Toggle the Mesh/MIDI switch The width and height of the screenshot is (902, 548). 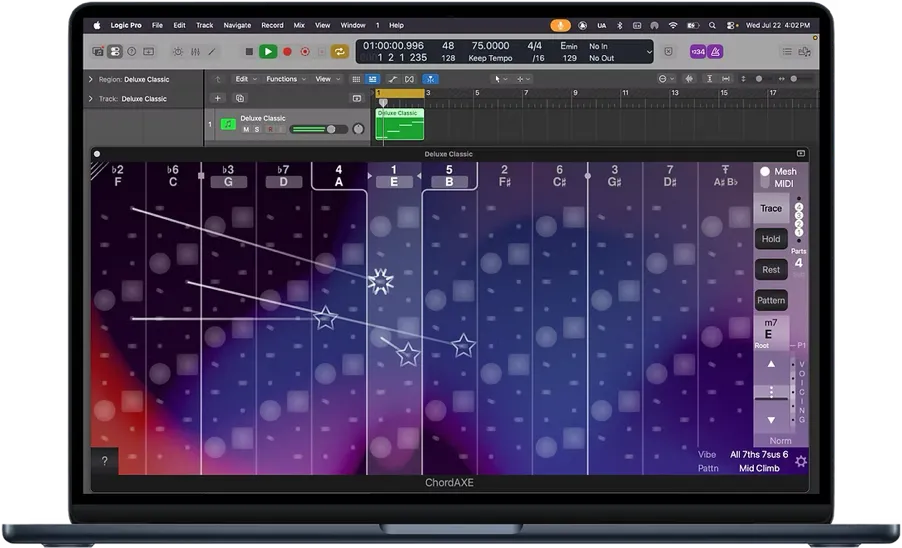click(765, 177)
